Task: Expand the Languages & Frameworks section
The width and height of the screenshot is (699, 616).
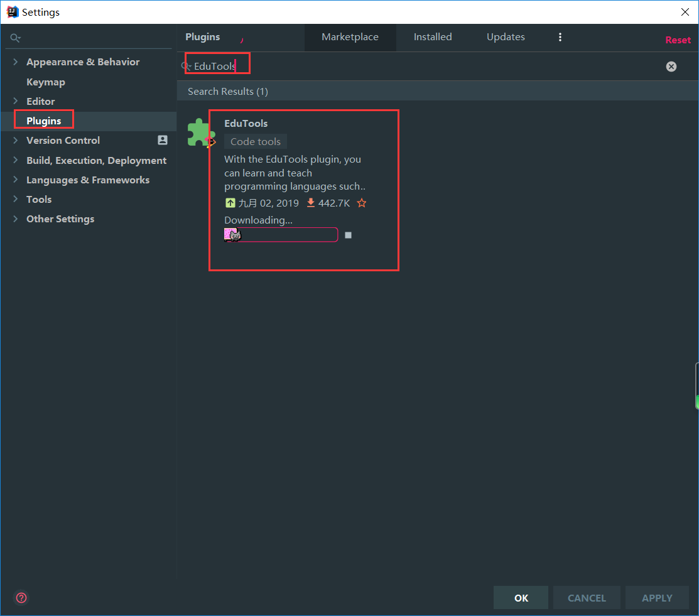Action: (16, 180)
